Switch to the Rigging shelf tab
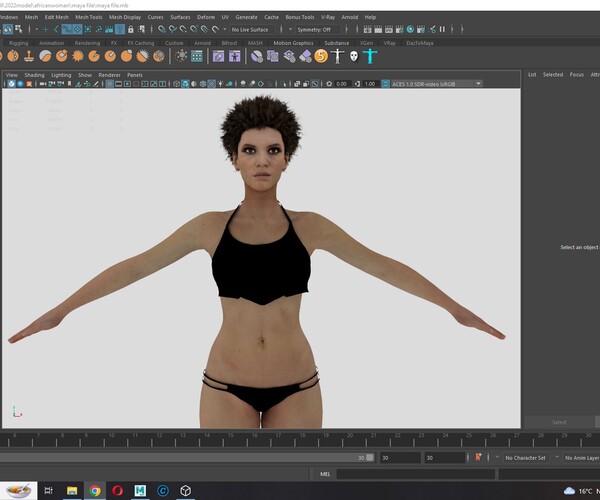600x500 pixels. pos(18,43)
